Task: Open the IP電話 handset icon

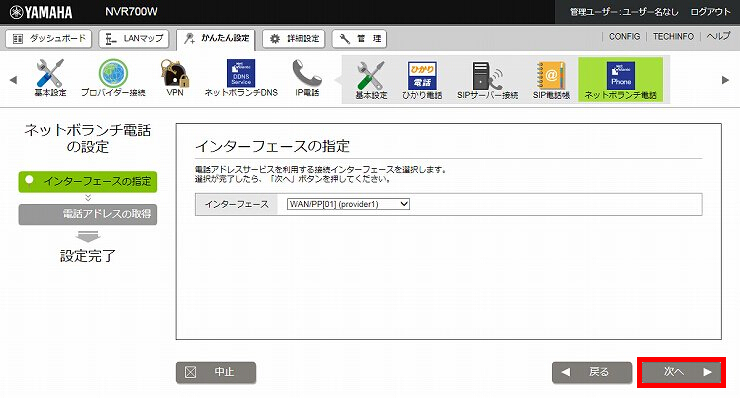Action: click(x=307, y=78)
